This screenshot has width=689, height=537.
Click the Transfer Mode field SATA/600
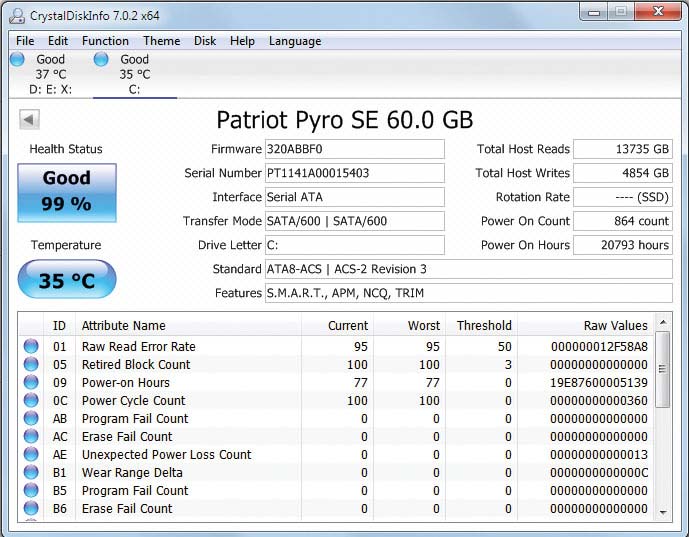(x=355, y=221)
